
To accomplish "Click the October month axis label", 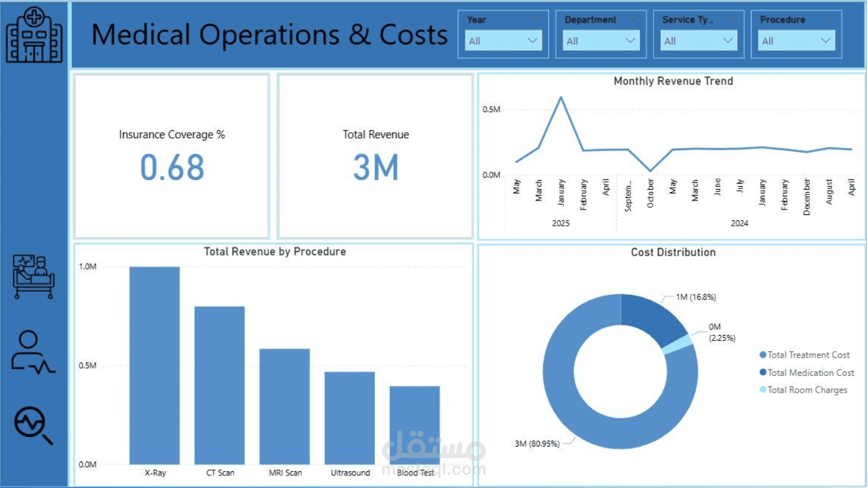I will (x=651, y=193).
